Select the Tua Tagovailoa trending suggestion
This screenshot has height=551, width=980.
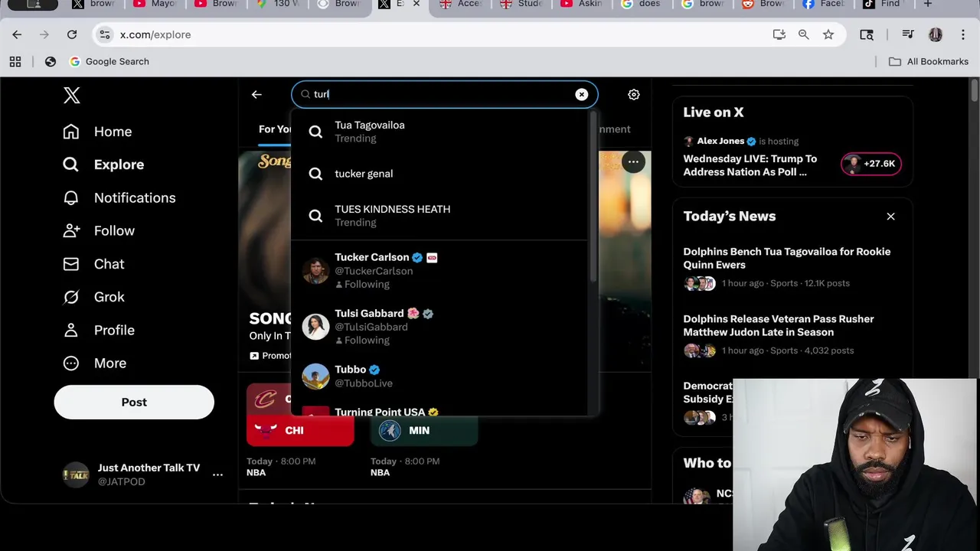pos(439,132)
